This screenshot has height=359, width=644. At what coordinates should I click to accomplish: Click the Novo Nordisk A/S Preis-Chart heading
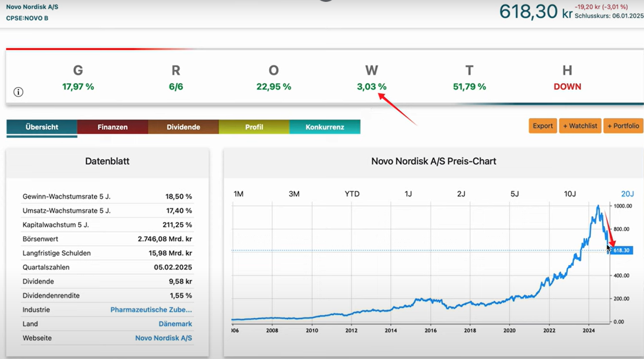coord(434,161)
